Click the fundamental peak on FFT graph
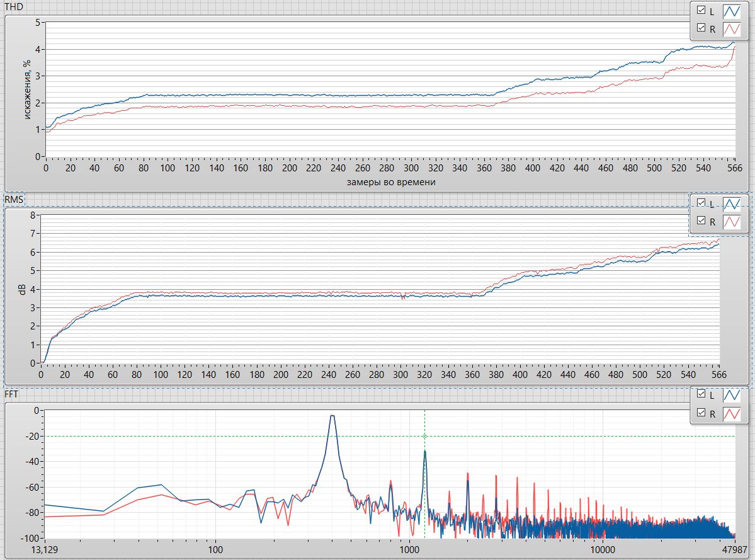The image size is (755, 560). (x=332, y=416)
